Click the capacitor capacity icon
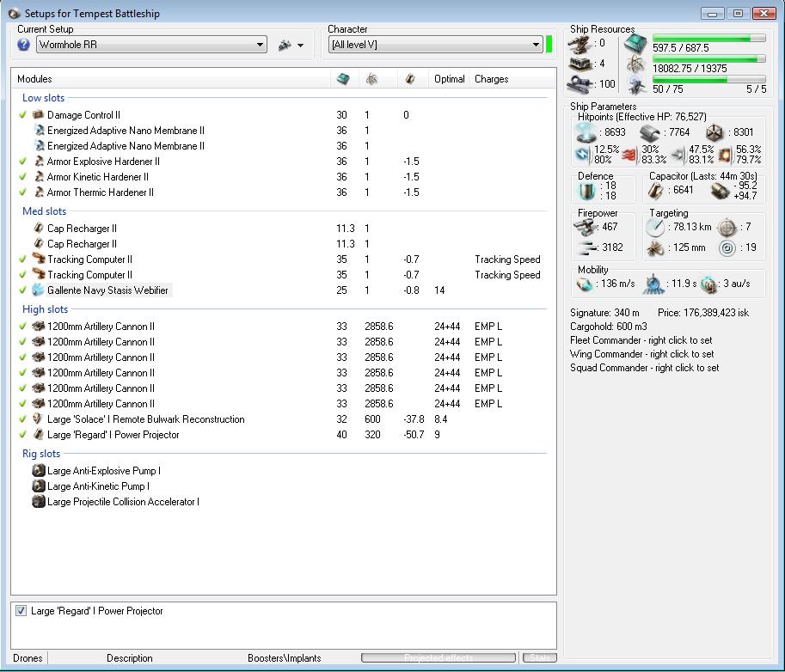785x672 pixels. point(656,191)
